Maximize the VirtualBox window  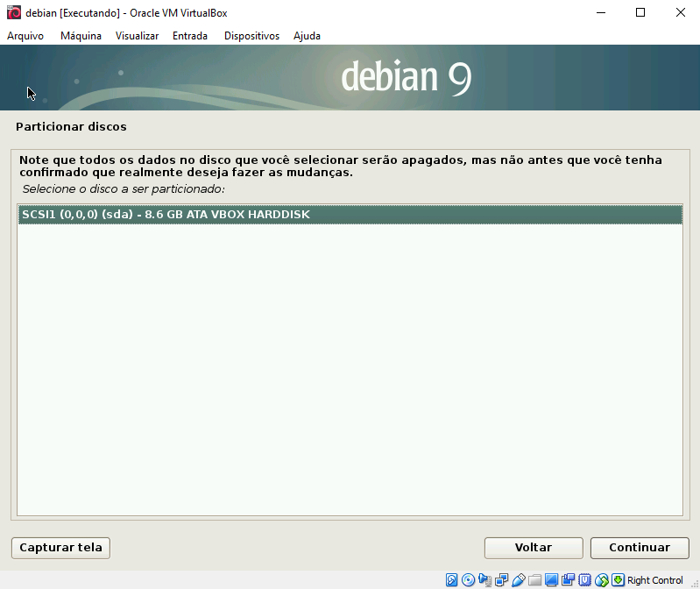click(x=640, y=12)
